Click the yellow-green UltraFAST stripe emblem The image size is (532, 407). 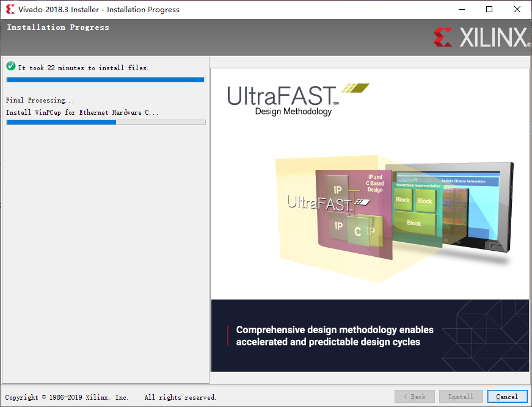(355, 88)
